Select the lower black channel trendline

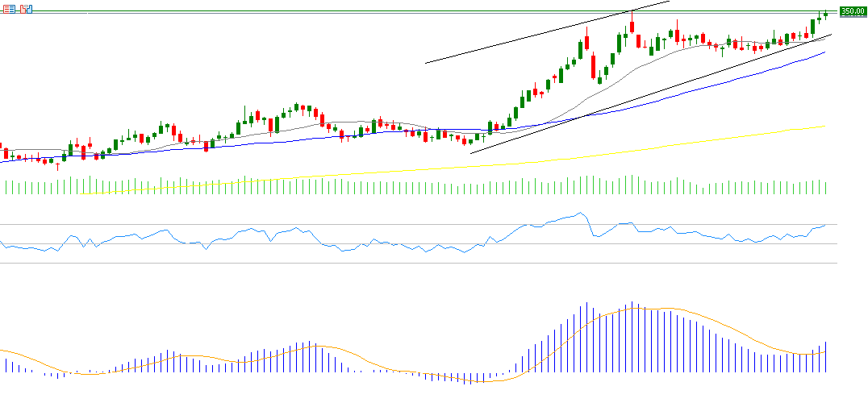(x=645, y=95)
